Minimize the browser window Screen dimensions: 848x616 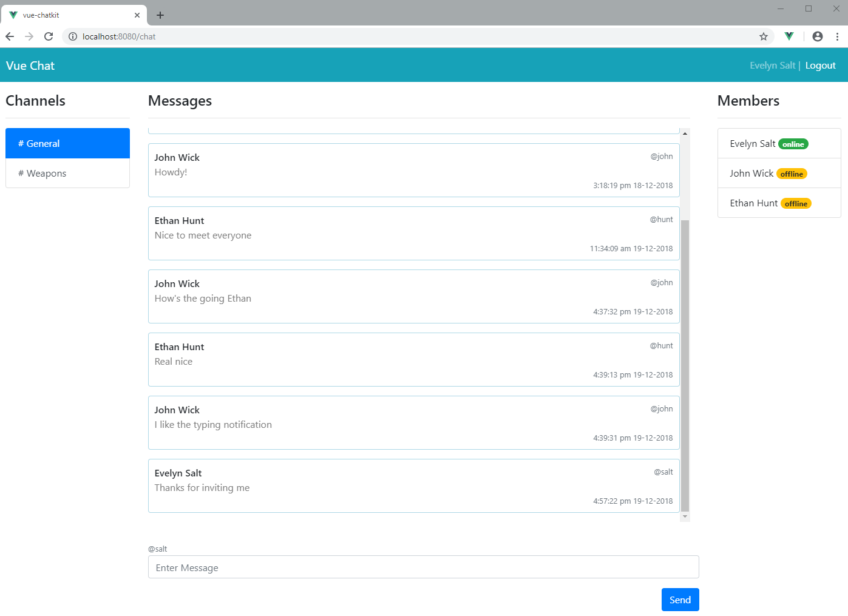[x=781, y=8]
